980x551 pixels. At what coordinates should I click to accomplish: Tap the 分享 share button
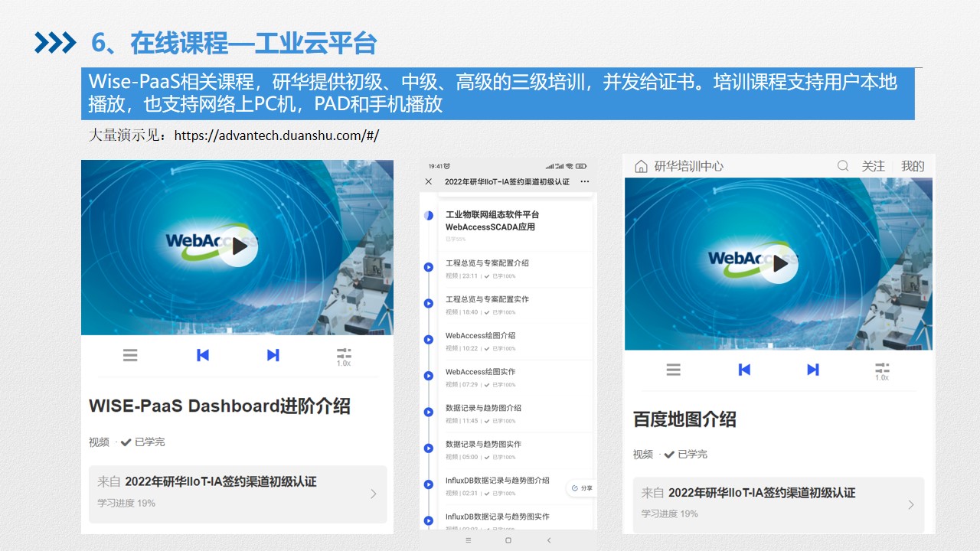pyautogui.click(x=582, y=488)
